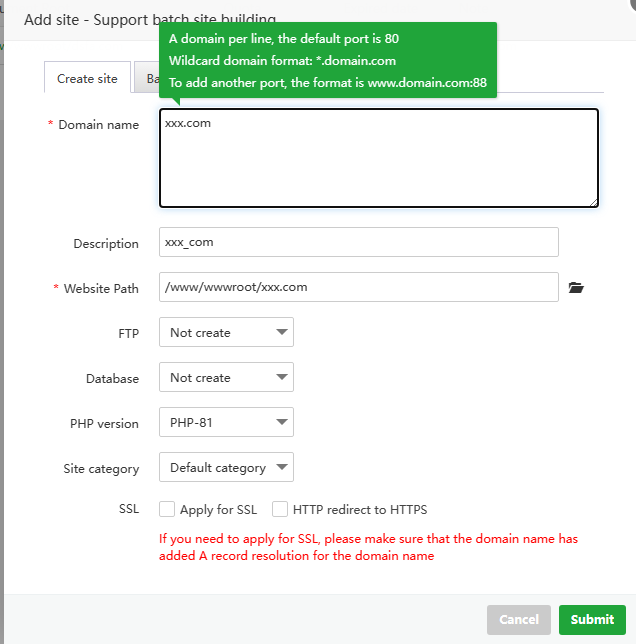The width and height of the screenshot is (636, 644).
Task: Enable HTTP redirect to HTTPS checkbox
Action: (x=280, y=509)
